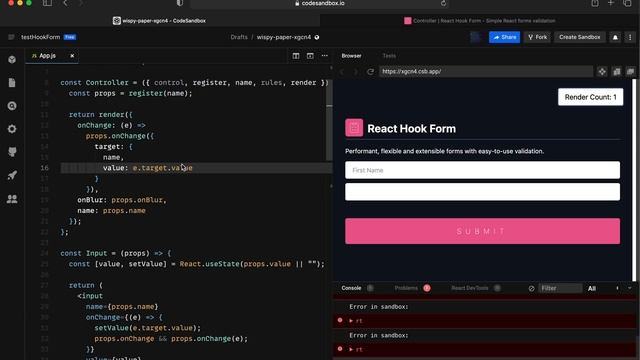
Task: Click the Create Sandbox button
Action: 580,37
